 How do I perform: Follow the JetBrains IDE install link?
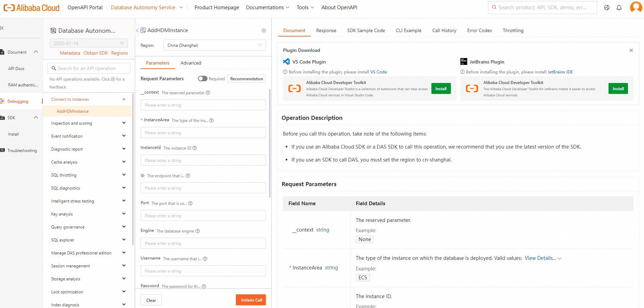point(560,72)
